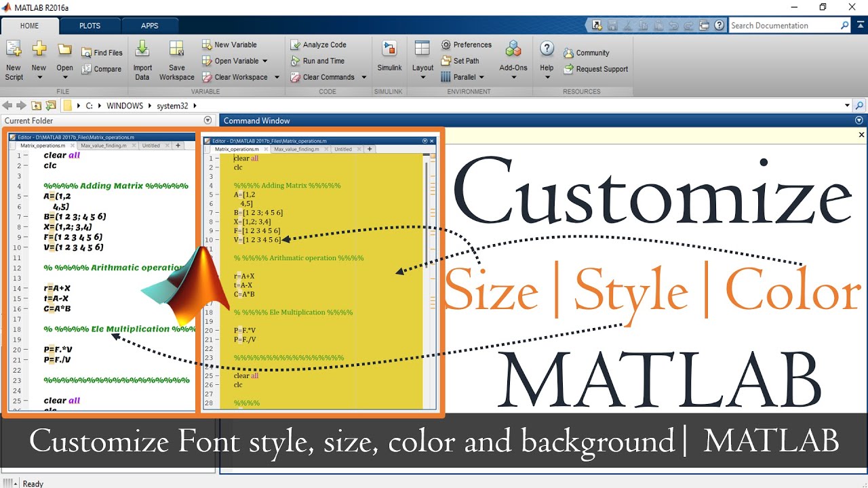Go forward in folder history
This screenshot has width=868, height=488.
21,106
